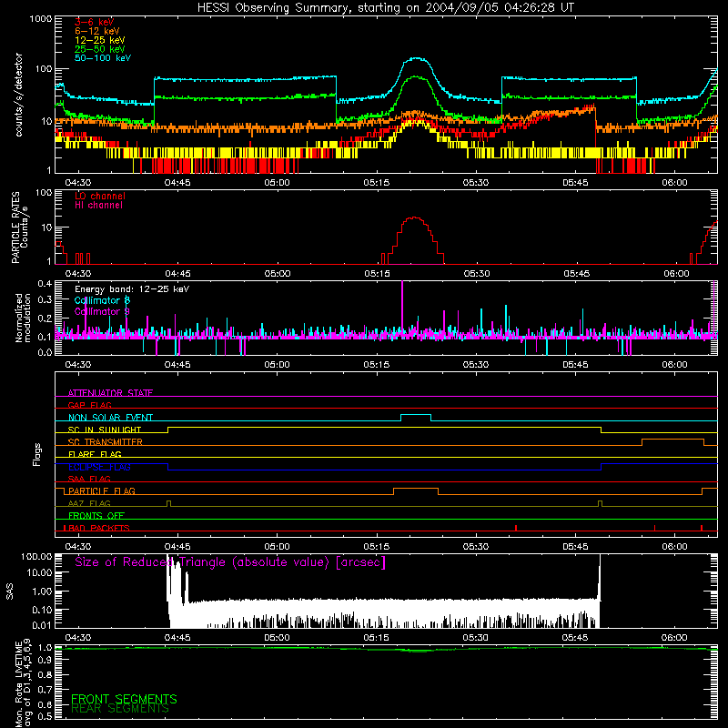Click the FLARE FLAG label

[x=95, y=454]
